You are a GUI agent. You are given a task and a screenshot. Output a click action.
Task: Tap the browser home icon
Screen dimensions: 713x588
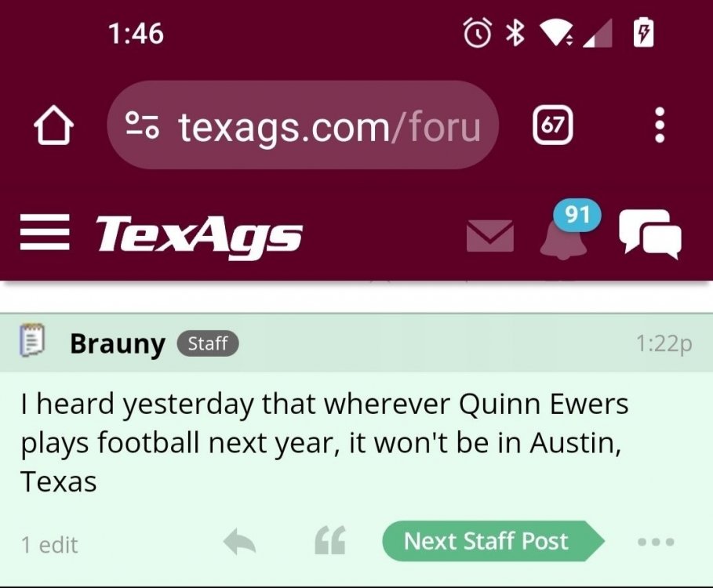click(x=53, y=126)
